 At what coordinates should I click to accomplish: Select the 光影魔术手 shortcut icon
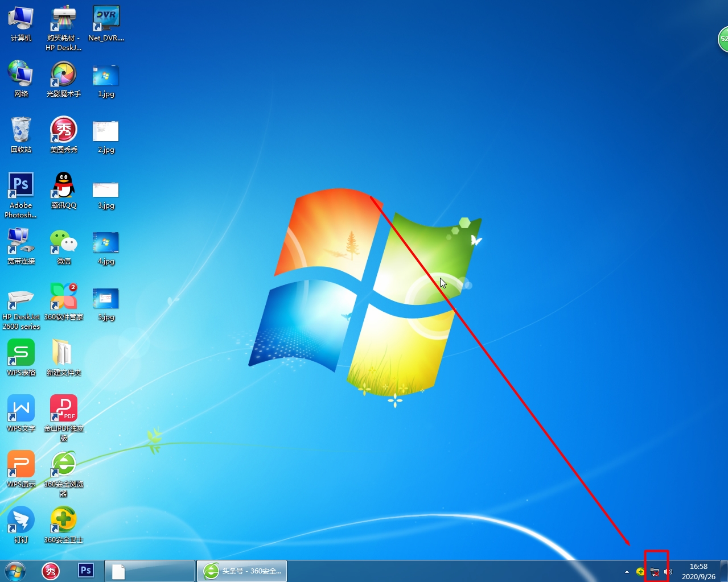pyautogui.click(x=64, y=79)
